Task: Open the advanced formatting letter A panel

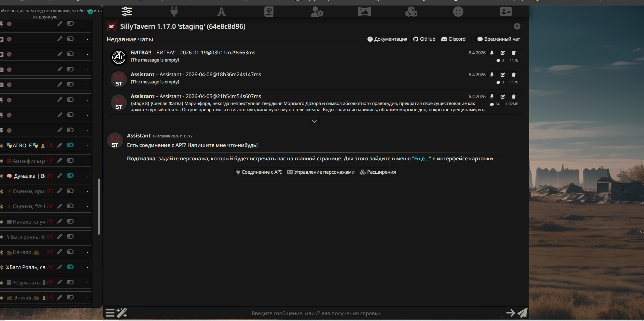Action: (x=222, y=12)
